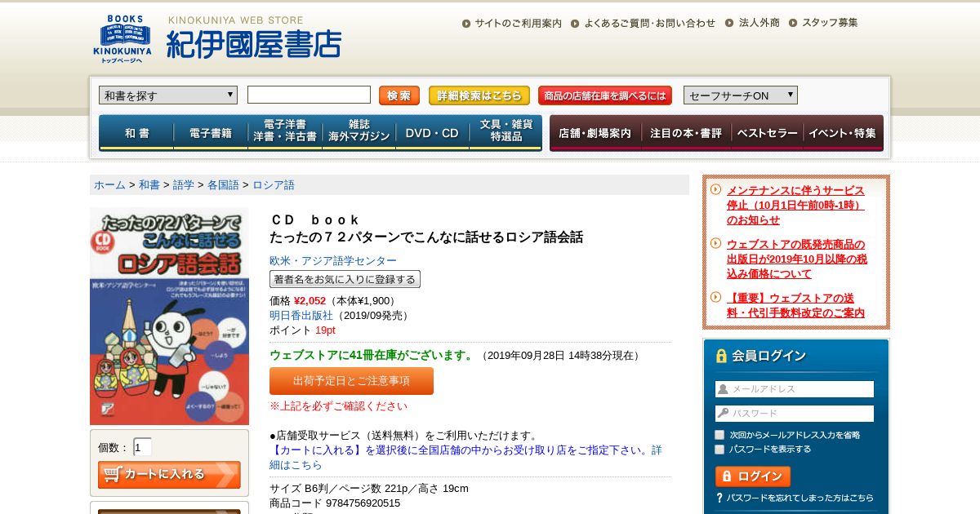Click the orange 検索 search button

399,95
